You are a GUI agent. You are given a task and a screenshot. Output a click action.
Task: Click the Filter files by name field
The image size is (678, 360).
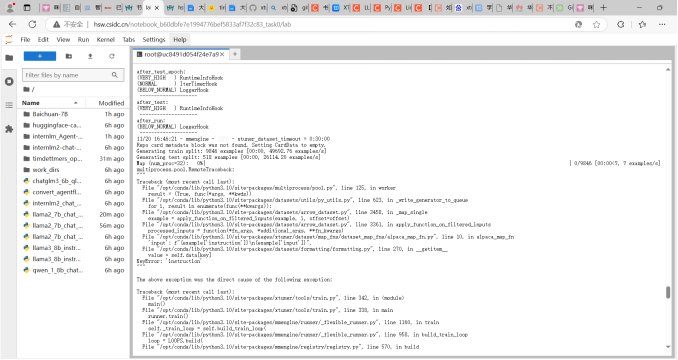click(x=73, y=75)
